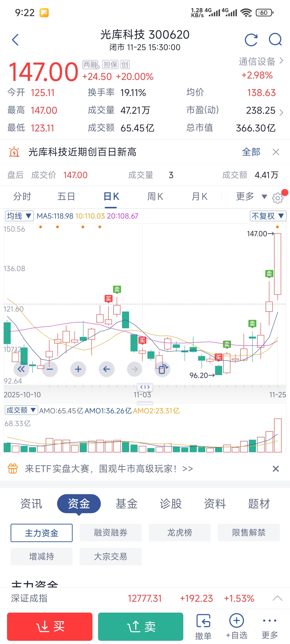The height and width of the screenshot is (644, 290).
Task: Jump chart back with double-left arrows
Action: coord(21,369)
